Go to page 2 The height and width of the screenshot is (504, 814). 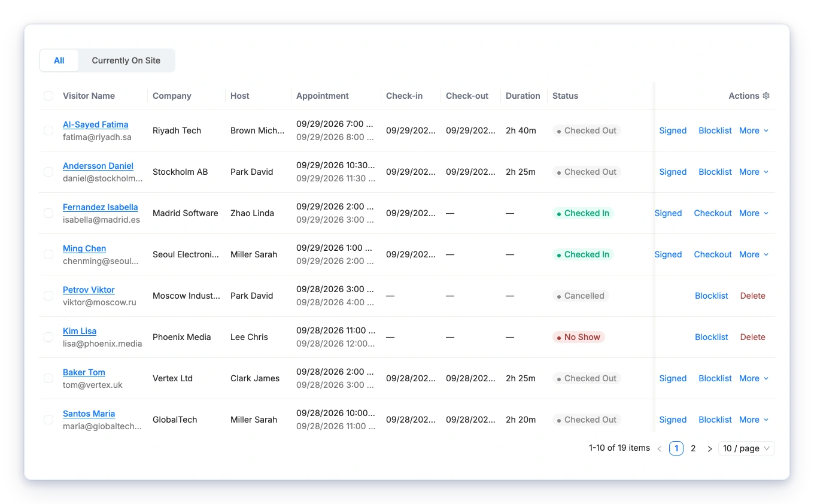693,448
